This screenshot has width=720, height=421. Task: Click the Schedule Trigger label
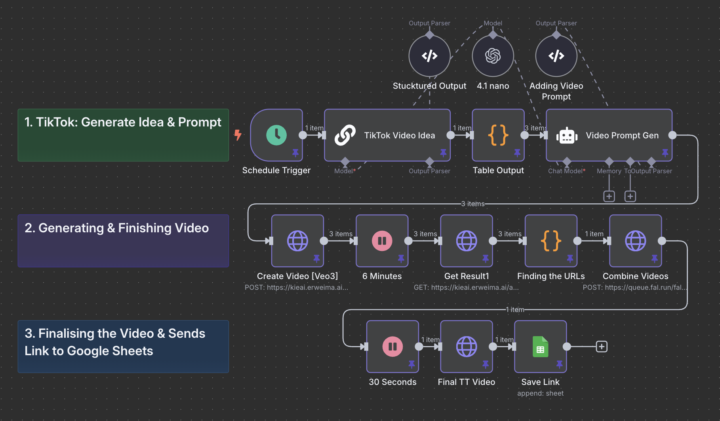tap(276, 170)
